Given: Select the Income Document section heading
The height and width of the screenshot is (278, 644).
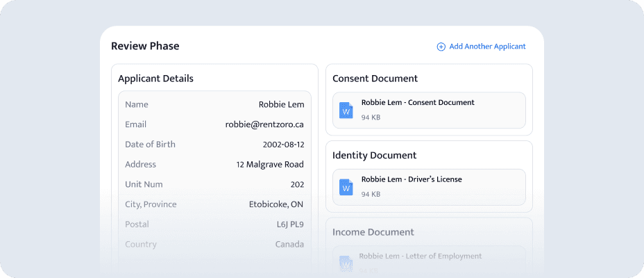Looking at the screenshot, I should coord(373,232).
